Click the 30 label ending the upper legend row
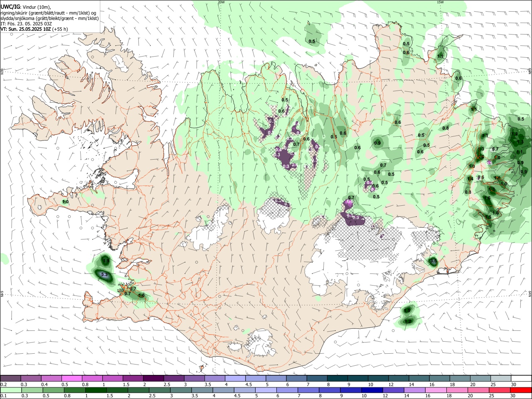This screenshot has height=399, width=532. click(x=514, y=384)
